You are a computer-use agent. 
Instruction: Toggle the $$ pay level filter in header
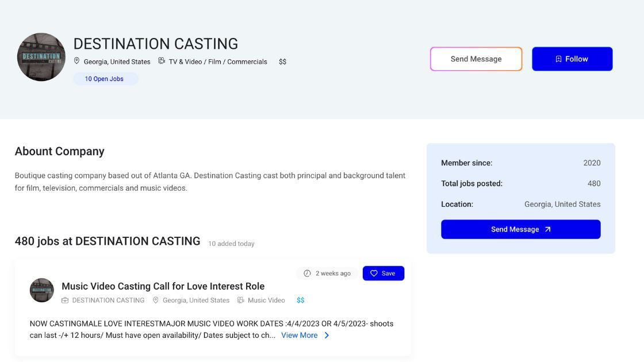click(282, 61)
